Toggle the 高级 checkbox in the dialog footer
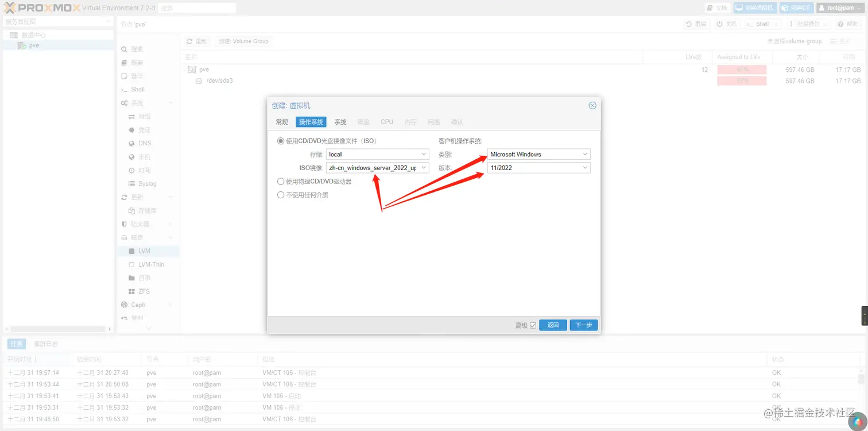868x431 pixels. click(x=533, y=325)
